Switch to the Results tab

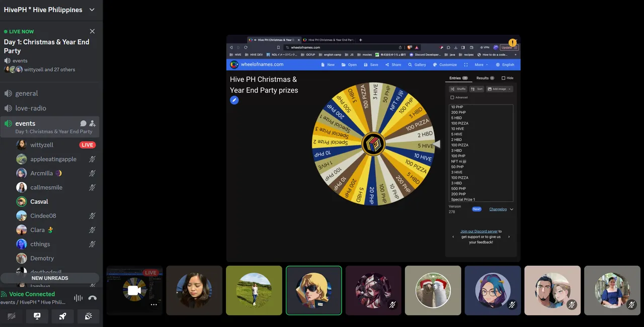486,78
